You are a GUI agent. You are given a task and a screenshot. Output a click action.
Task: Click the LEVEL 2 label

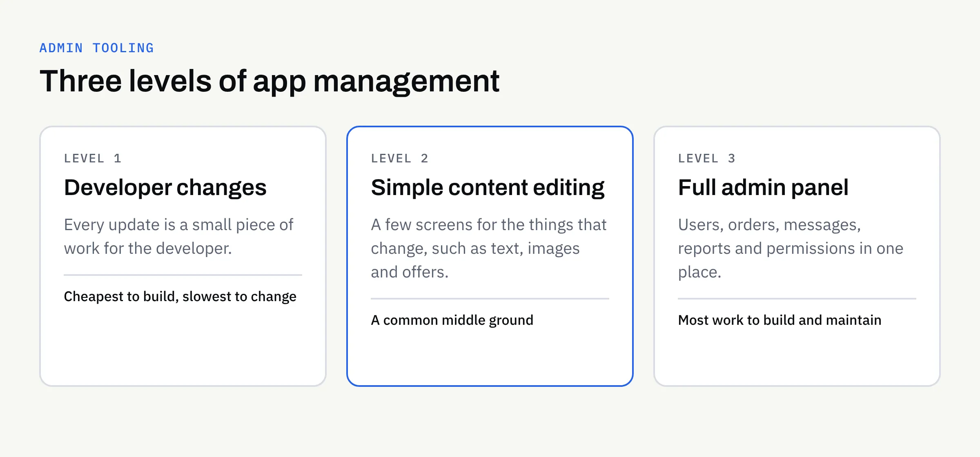tap(400, 158)
